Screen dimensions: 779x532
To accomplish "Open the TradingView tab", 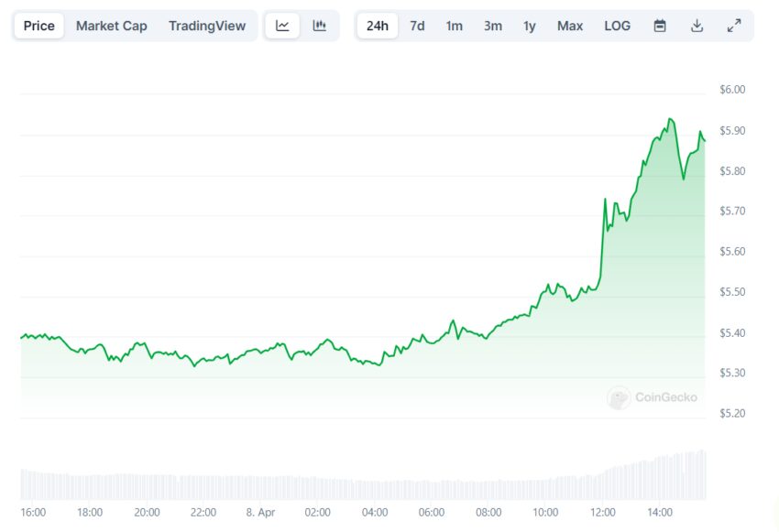I will [x=207, y=26].
